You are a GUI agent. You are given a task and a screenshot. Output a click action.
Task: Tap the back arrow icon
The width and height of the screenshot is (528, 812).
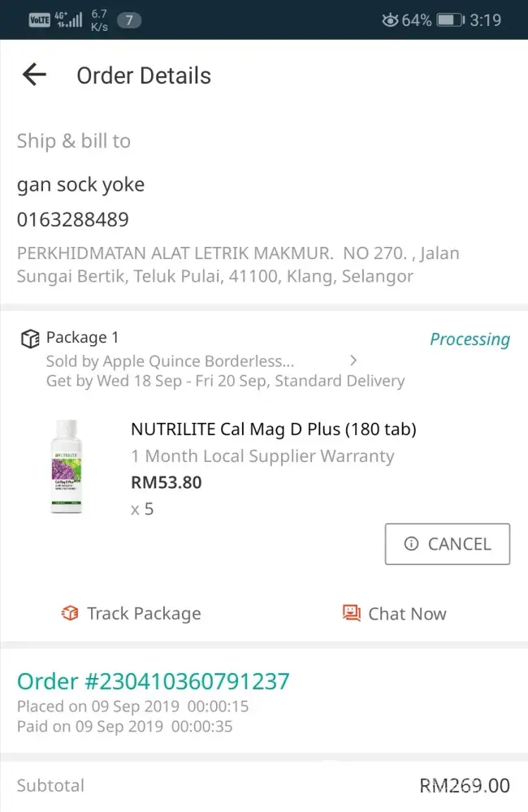pos(34,76)
